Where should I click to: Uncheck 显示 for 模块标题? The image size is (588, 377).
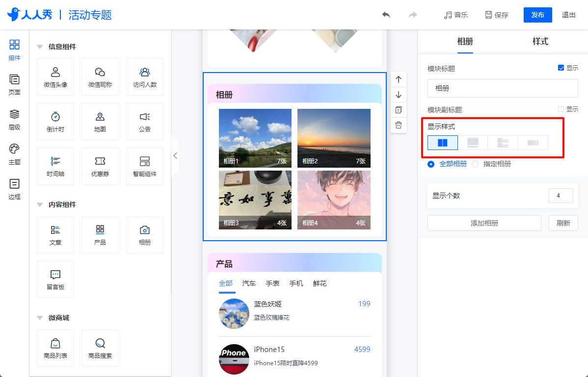pyautogui.click(x=561, y=68)
